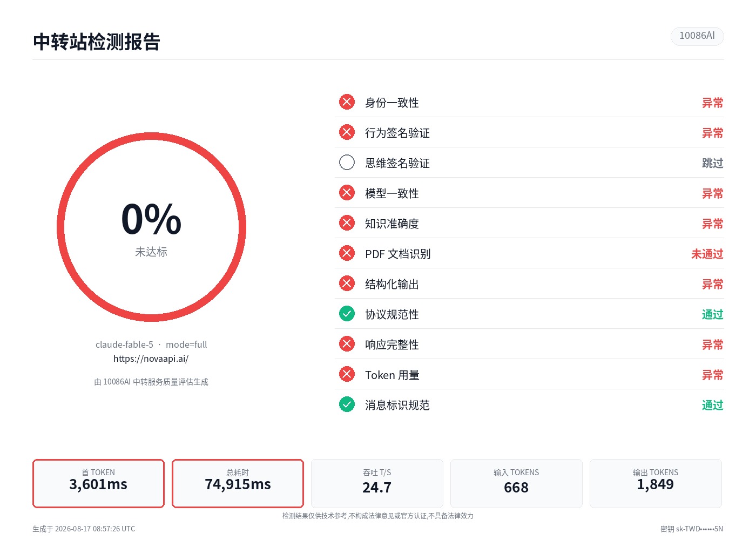Click the 跳过 status label
Viewport: 756px width, 540px height.
(x=713, y=163)
